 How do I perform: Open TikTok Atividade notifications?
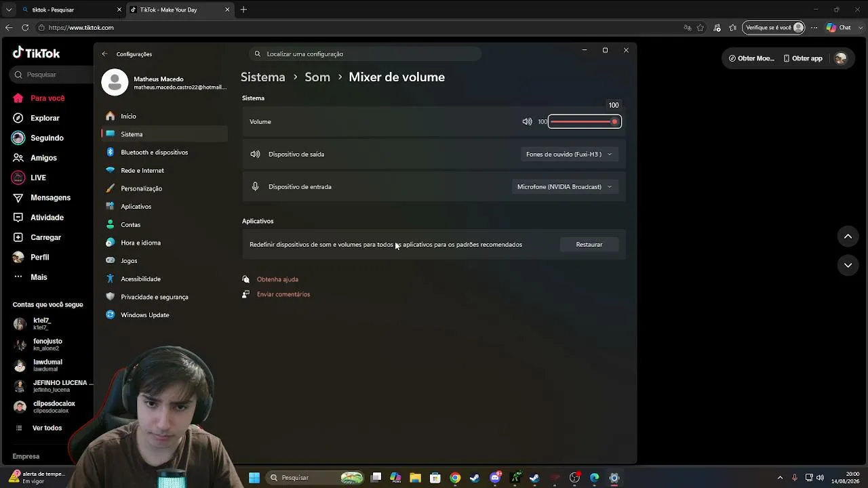click(x=38, y=218)
